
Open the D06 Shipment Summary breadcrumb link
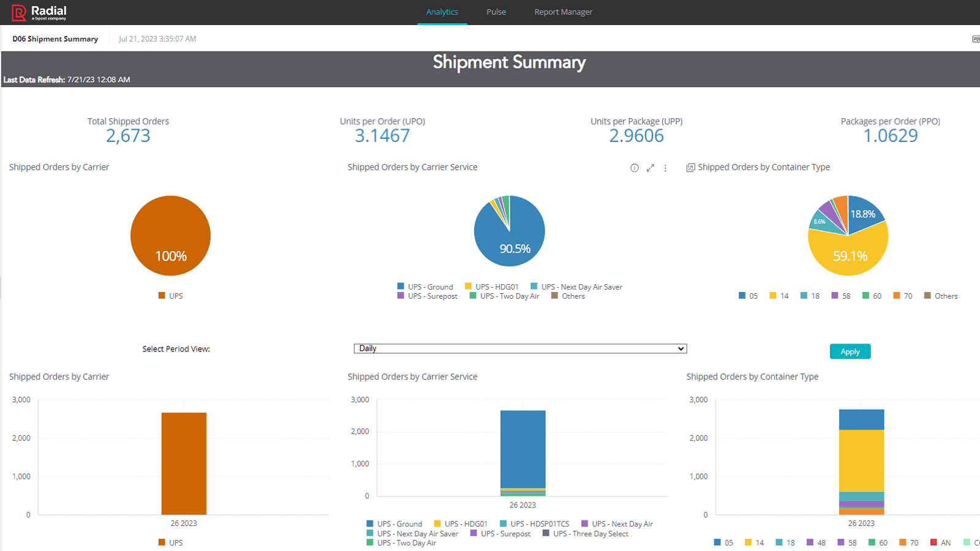pyautogui.click(x=55, y=39)
